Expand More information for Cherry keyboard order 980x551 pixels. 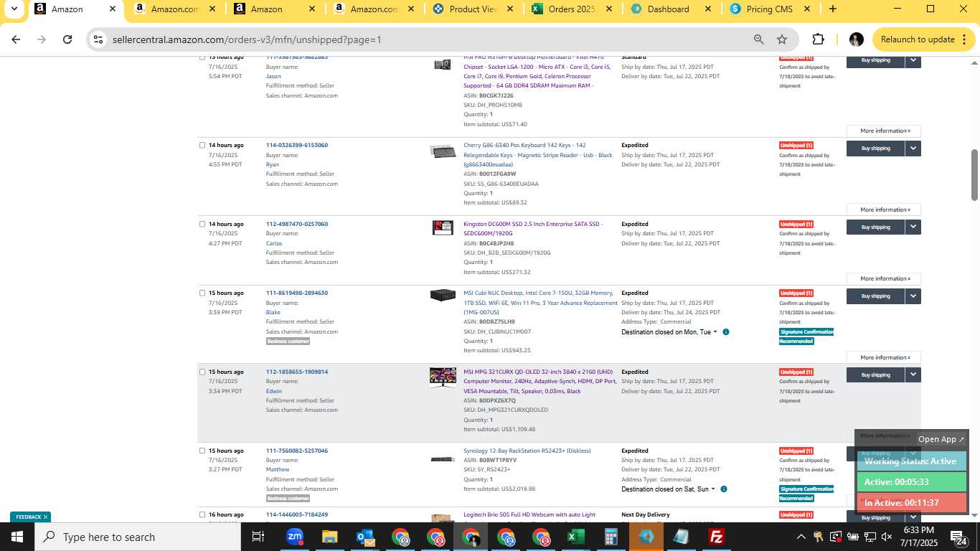(884, 210)
